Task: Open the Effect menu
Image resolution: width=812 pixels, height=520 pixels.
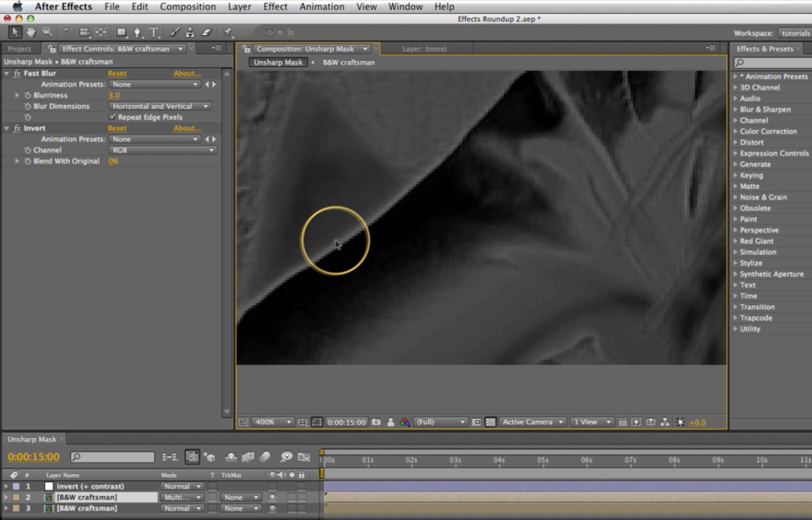Action: [x=275, y=6]
